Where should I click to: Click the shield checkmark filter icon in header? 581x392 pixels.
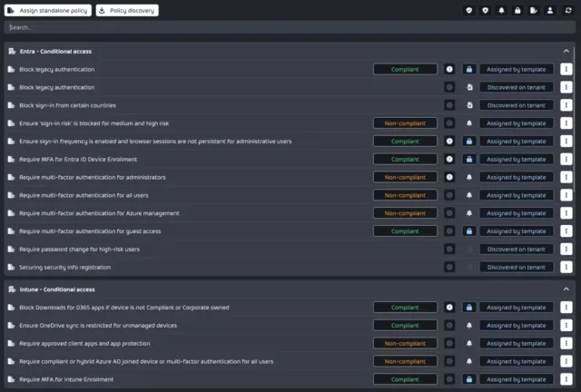469,10
